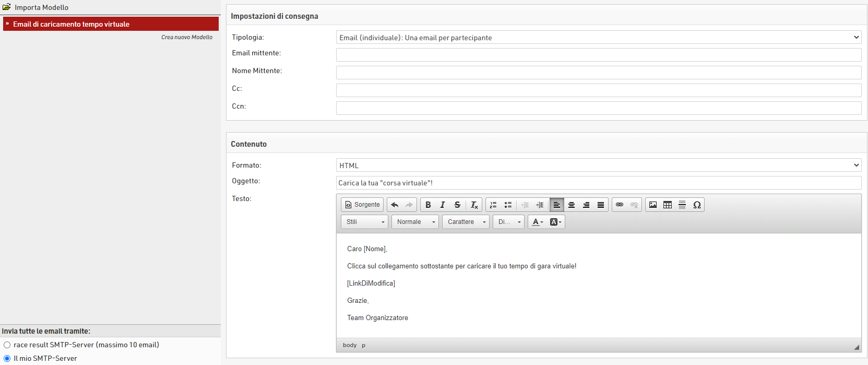This screenshot has width=868, height=365.
Task: Click the strikethrough icon
Action: [x=457, y=205]
